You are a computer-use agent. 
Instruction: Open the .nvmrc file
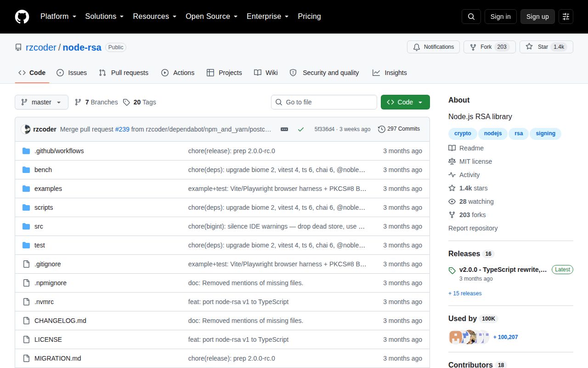(x=44, y=302)
